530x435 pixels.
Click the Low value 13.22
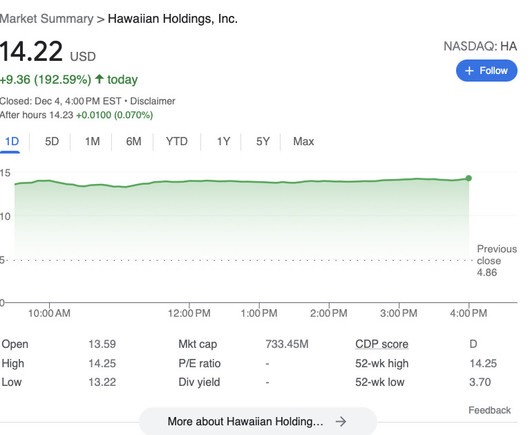tap(102, 382)
